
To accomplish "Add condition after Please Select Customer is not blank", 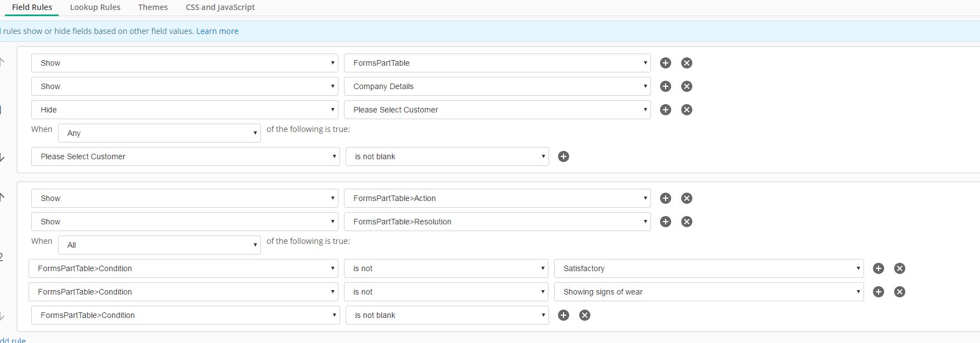I will [564, 156].
